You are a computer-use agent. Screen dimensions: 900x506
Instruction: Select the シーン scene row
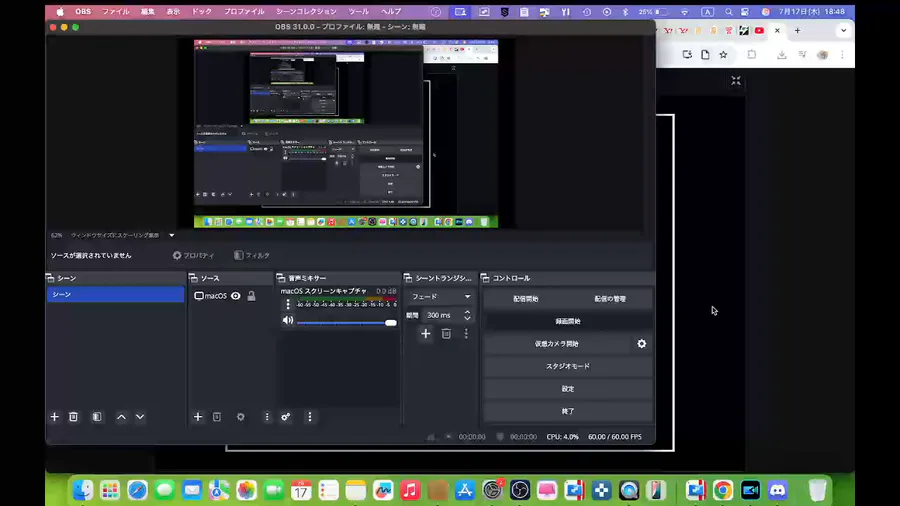click(x=115, y=294)
